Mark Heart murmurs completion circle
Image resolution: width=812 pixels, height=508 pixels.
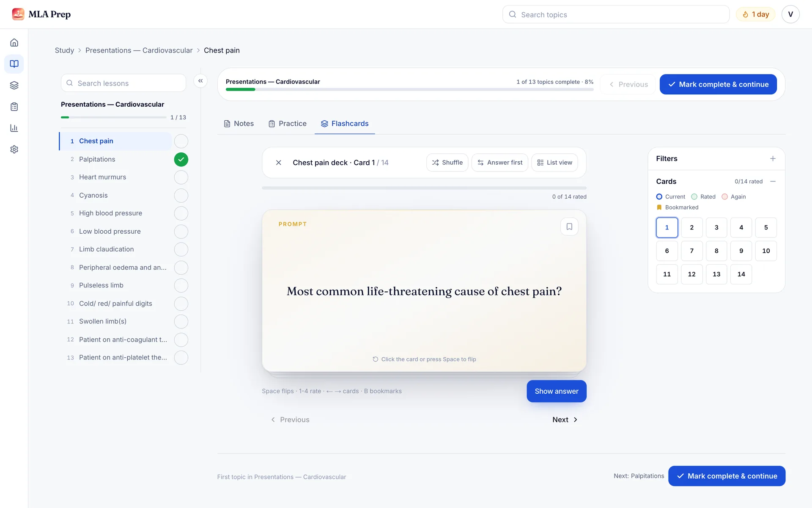(x=181, y=177)
